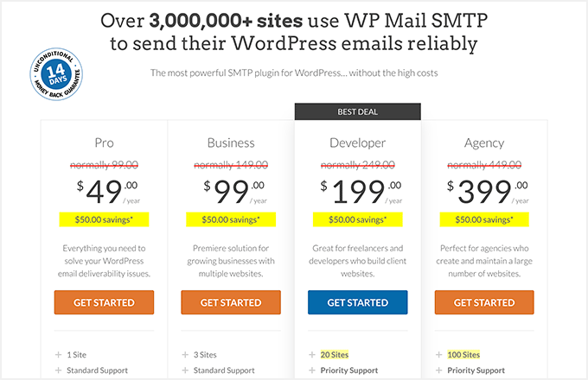Viewport: 588px width, 380px height.
Task: Select the Business plan heading
Action: tap(231, 142)
